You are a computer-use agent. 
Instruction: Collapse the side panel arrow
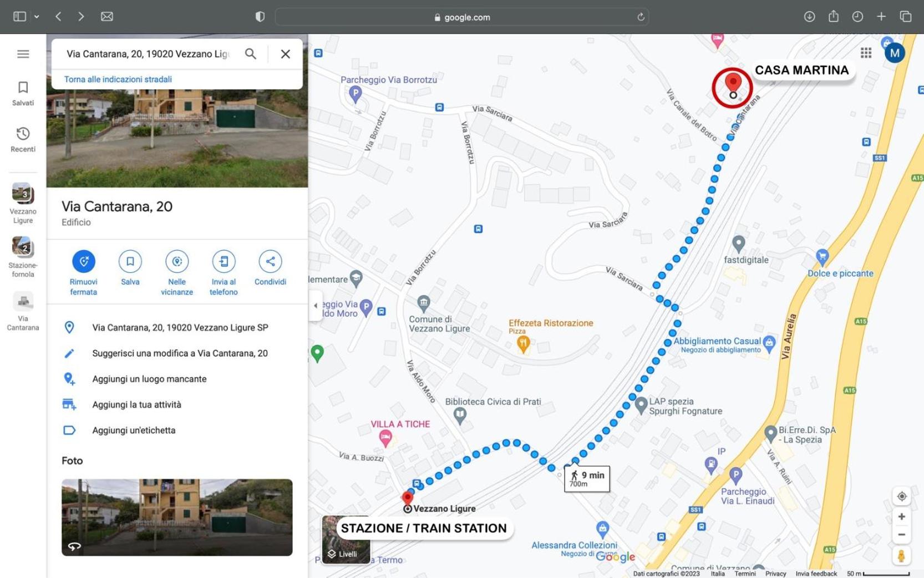[315, 306]
